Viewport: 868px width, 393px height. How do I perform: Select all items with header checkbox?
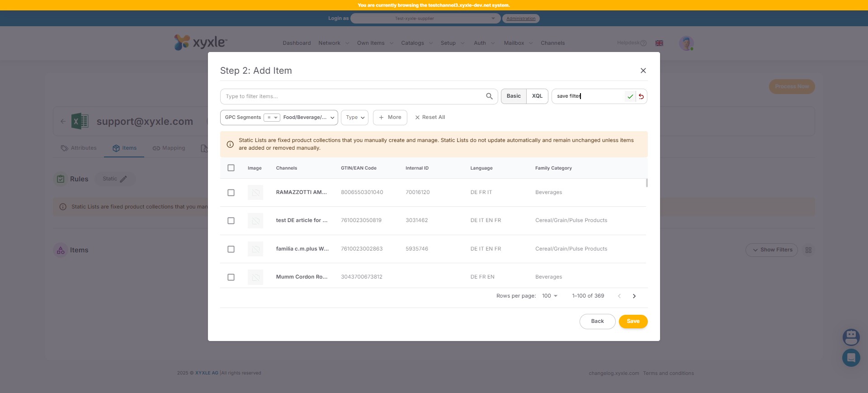coord(231,168)
